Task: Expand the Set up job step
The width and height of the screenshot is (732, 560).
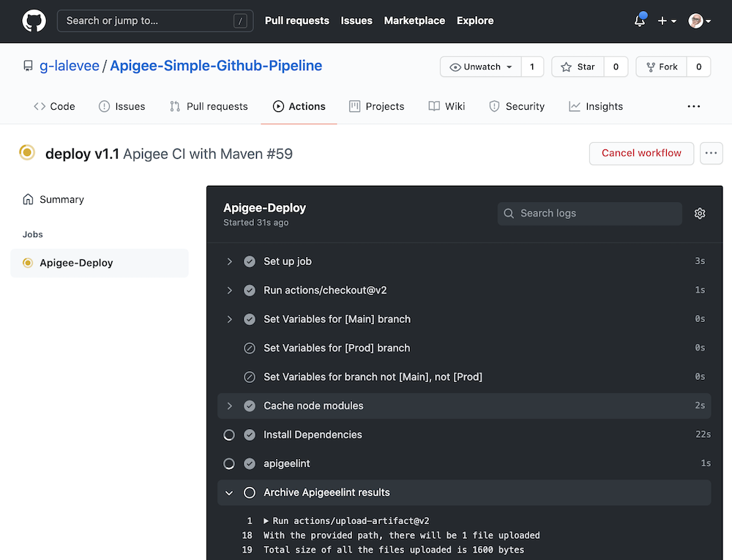Action: [229, 261]
